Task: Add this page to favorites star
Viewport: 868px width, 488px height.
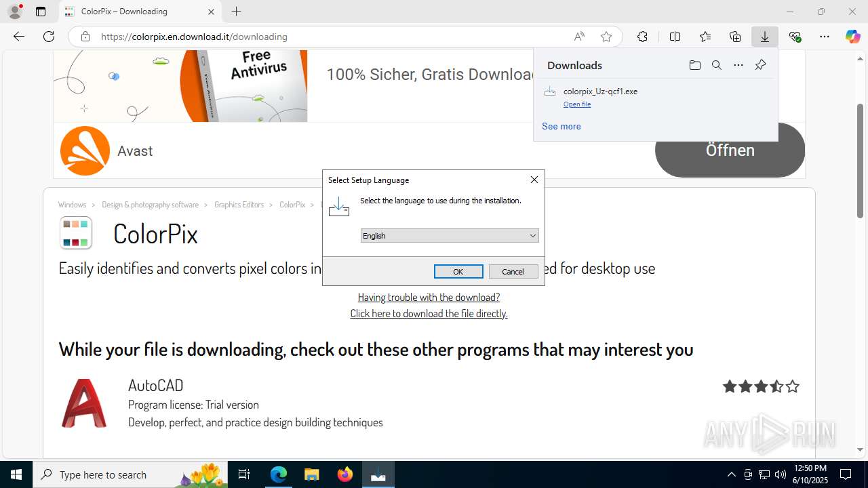Action: click(x=606, y=37)
